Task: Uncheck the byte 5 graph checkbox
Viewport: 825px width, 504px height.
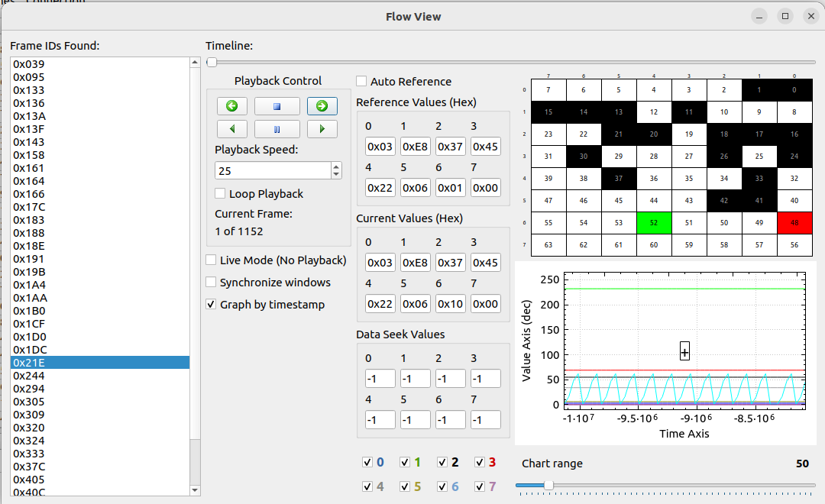Action: point(405,486)
